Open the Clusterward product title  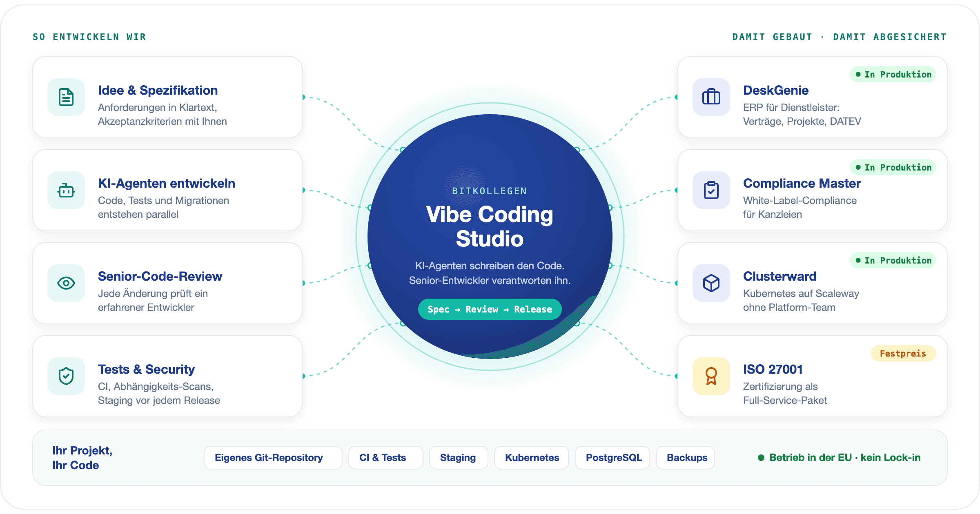780,276
